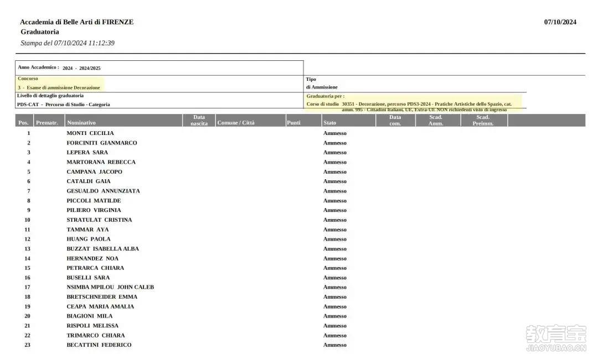Viewport: 598px width, 364px height.
Task: Select STRATULAT CRISTINA in the list
Action: click(x=99, y=220)
